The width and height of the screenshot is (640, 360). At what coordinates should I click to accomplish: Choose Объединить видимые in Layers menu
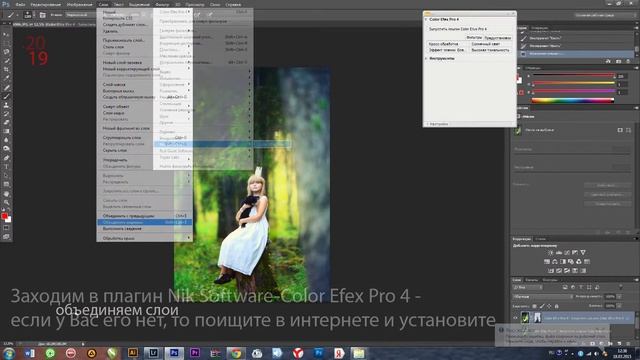tap(144, 222)
